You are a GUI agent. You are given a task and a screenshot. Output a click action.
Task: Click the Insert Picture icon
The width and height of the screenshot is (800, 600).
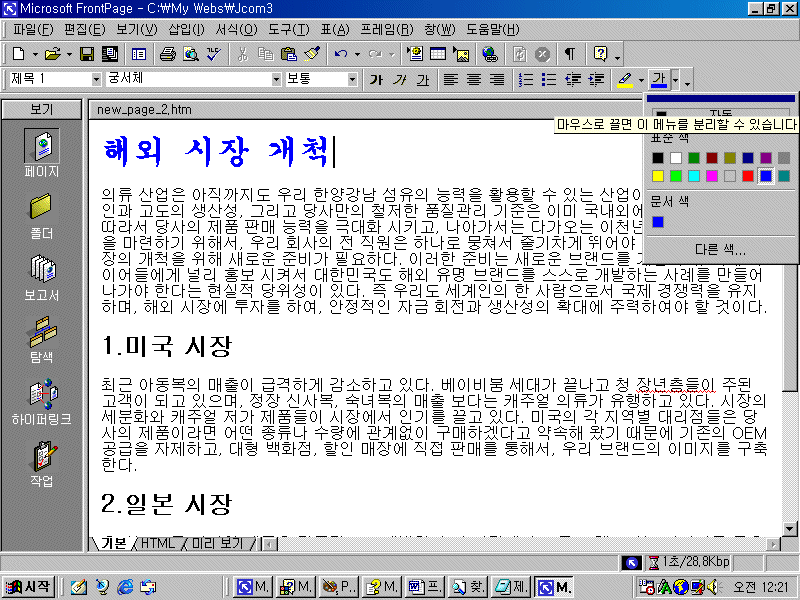tap(461, 54)
